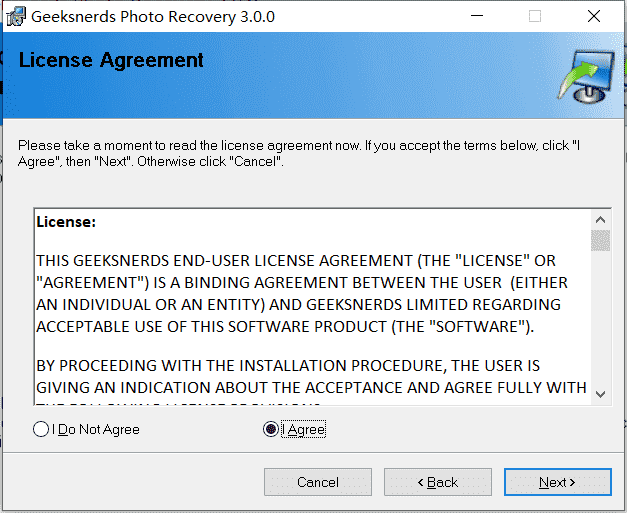Click the license scrollbar thumb
This screenshot has height=513, width=627.
pyautogui.click(x=600, y=240)
